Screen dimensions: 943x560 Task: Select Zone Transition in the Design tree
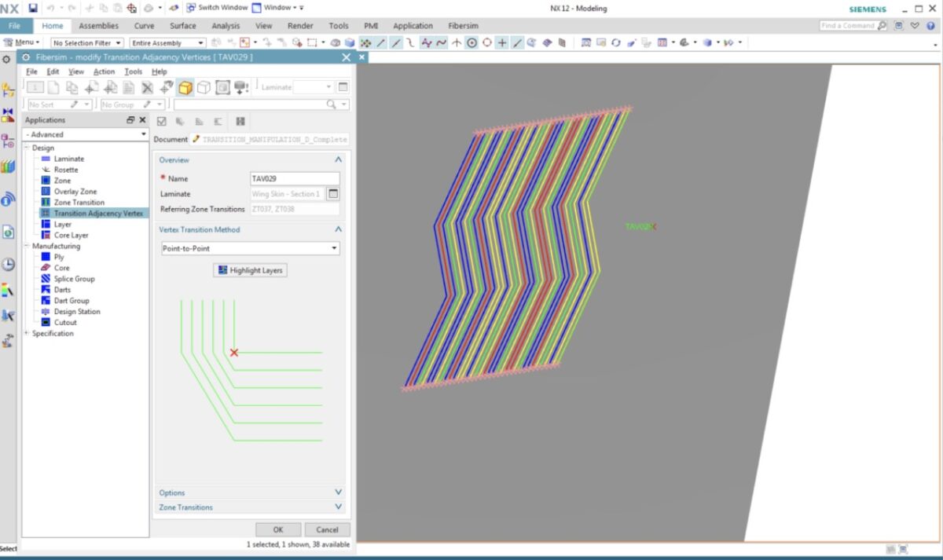coord(79,202)
